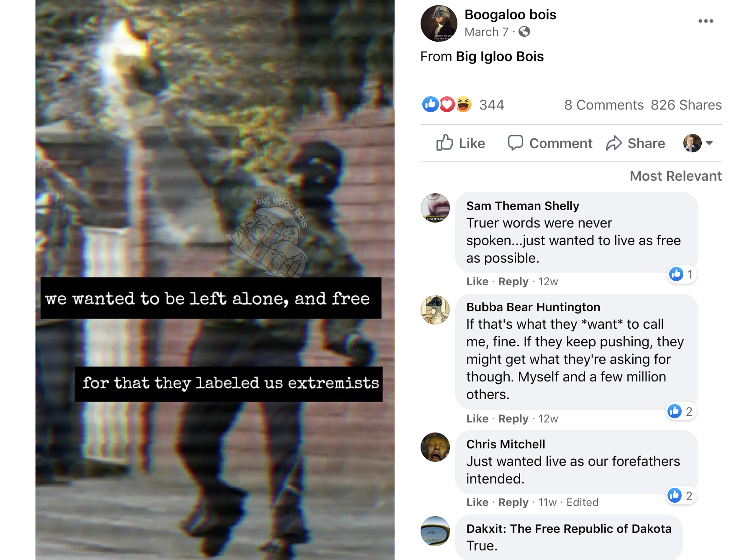
Task: Reply to Bubba Bear Huntington's comment
Action: pyautogui.click(x=513, y=418)
